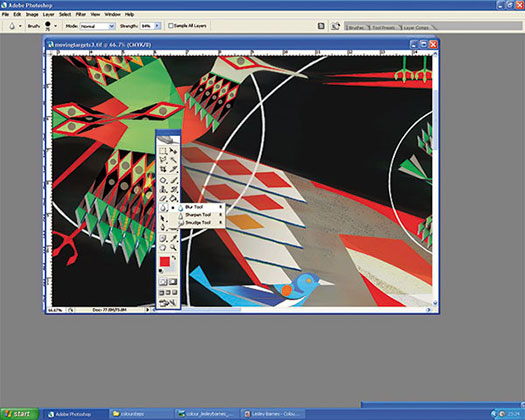Select the Eraser tool
Image resolution: width=525 pixels, height=420 pixels.
click(163, 198)
